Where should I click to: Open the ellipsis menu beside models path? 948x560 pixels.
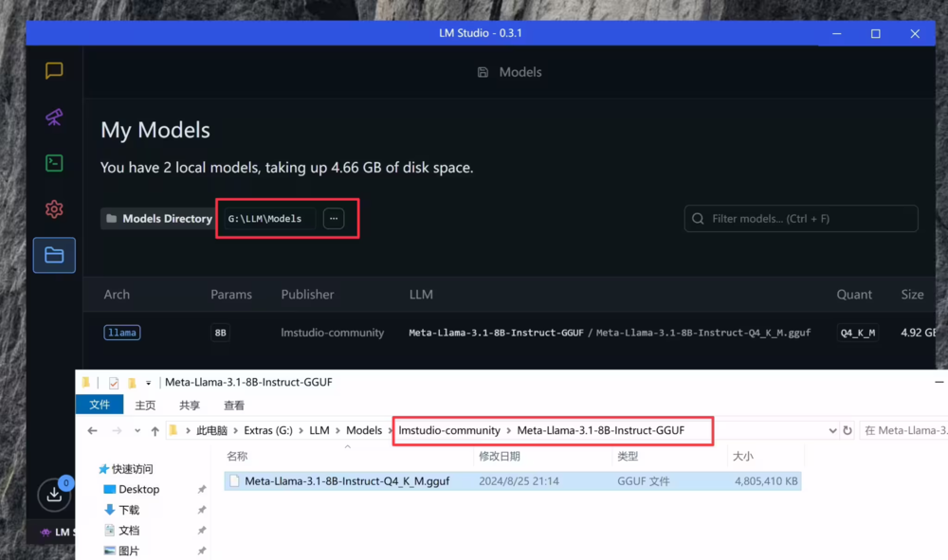[x=334, y=218]
